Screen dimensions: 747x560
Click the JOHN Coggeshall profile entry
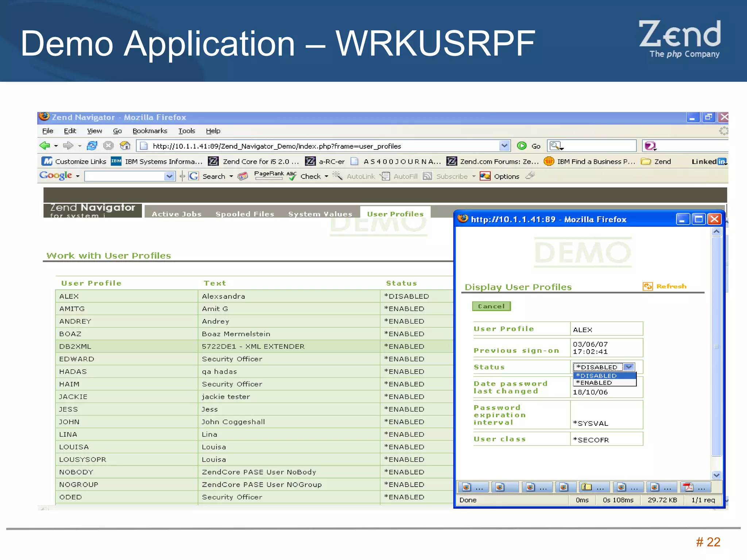[x=254, y=422]
